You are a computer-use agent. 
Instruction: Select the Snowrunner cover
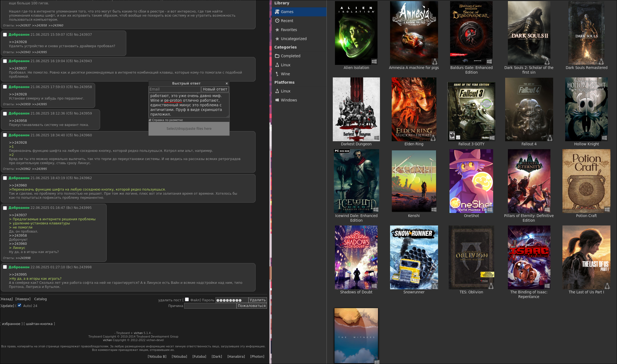point(414,257)
